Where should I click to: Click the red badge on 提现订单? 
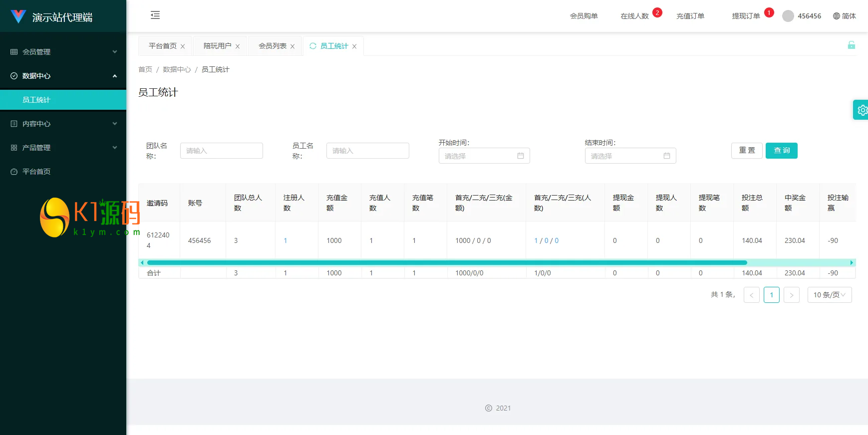[x=769, y=12]
